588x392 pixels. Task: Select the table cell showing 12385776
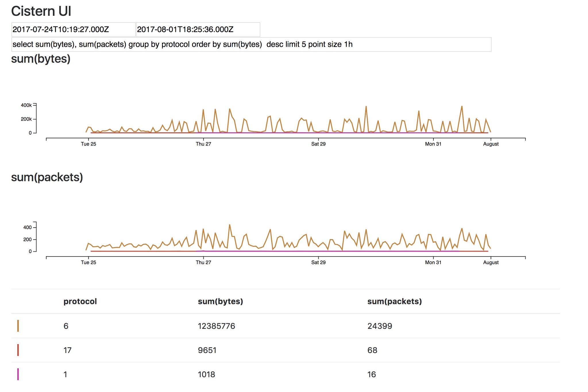click(216, 326)
